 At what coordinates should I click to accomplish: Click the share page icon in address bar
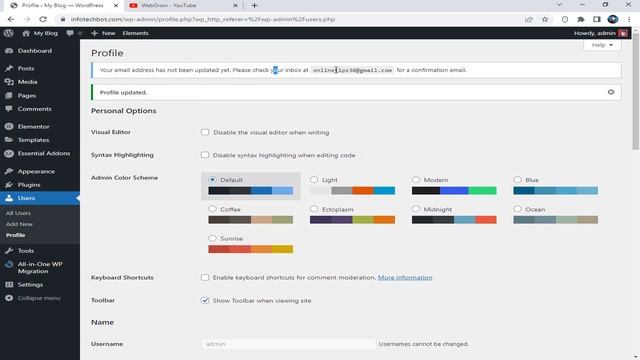(x=529, y=19)
